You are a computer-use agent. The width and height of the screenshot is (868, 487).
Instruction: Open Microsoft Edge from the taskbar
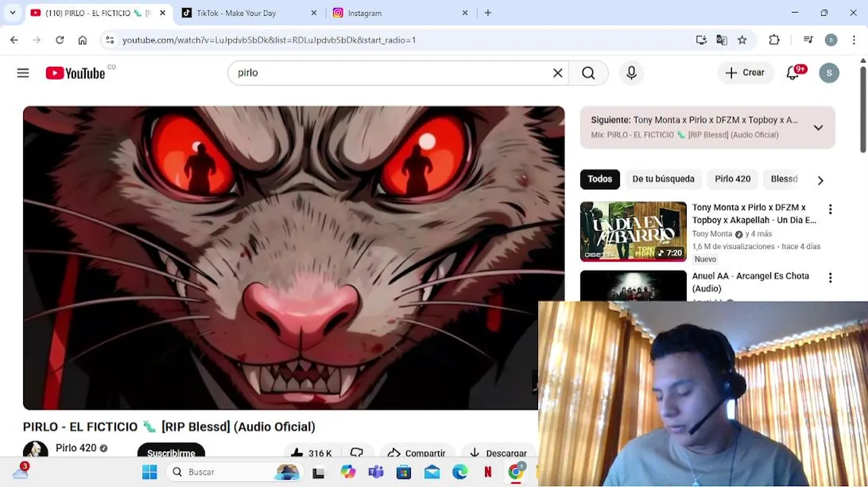pyautogui.click(x=460, y=472)
